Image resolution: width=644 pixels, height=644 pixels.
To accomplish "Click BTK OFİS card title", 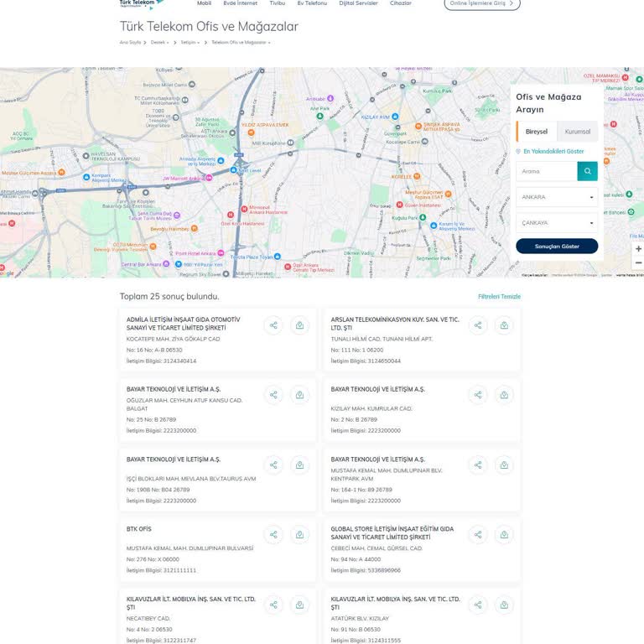I will point(139,529).
